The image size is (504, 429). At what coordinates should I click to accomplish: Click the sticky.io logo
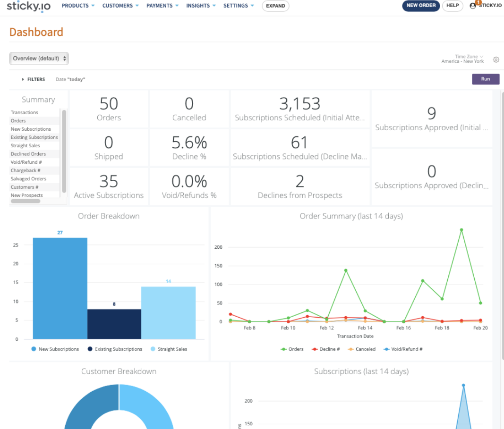[x=28, y=6]
